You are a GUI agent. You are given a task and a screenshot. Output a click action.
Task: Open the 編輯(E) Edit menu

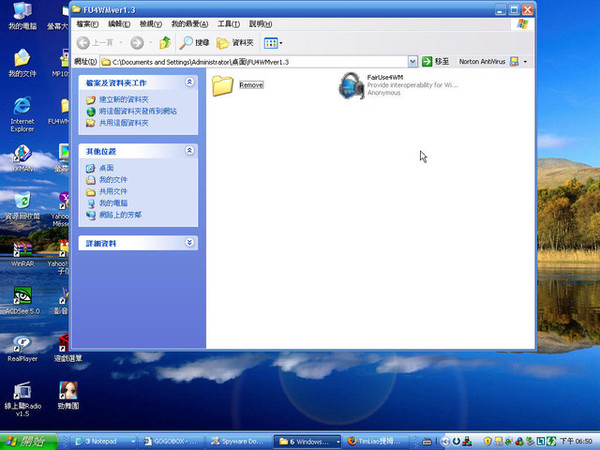pyautogui.click(x=119, y=24)
